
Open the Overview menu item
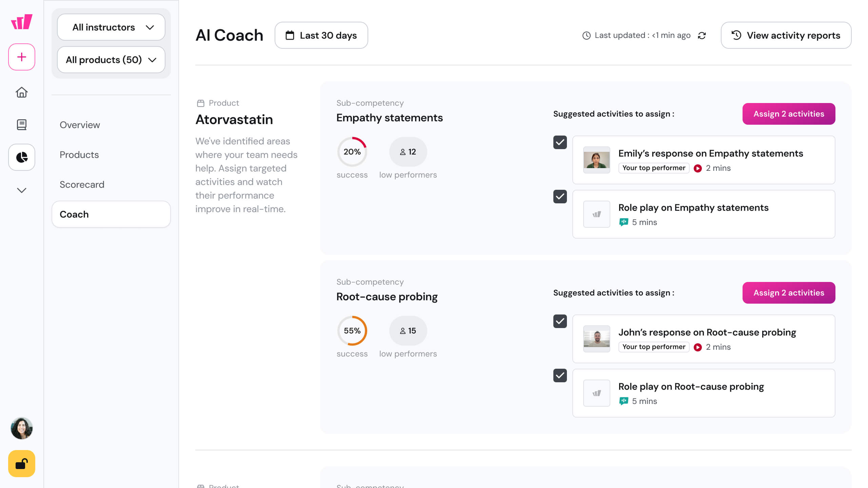tap(80, 125)
